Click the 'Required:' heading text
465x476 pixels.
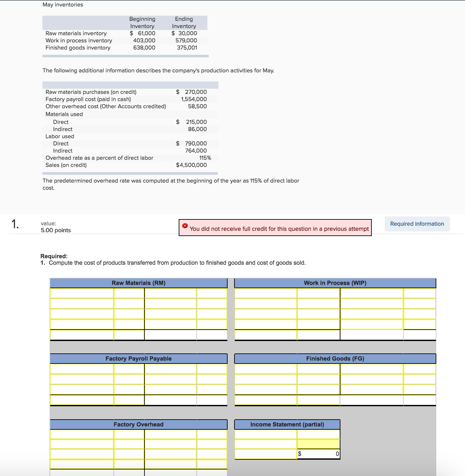click(x=54, y=256)
